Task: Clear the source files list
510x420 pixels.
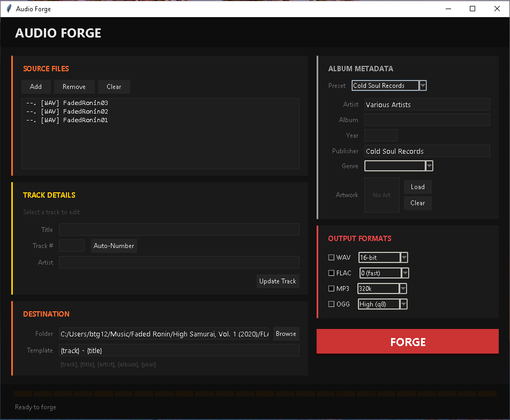Action: pyautogui.click(x=114, y=86)
